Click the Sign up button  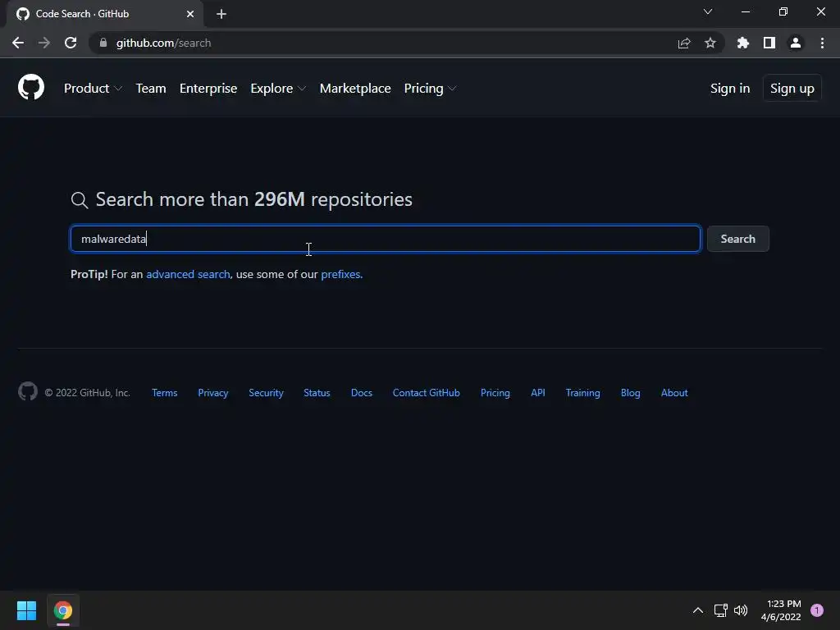click(x=792, y=89)
